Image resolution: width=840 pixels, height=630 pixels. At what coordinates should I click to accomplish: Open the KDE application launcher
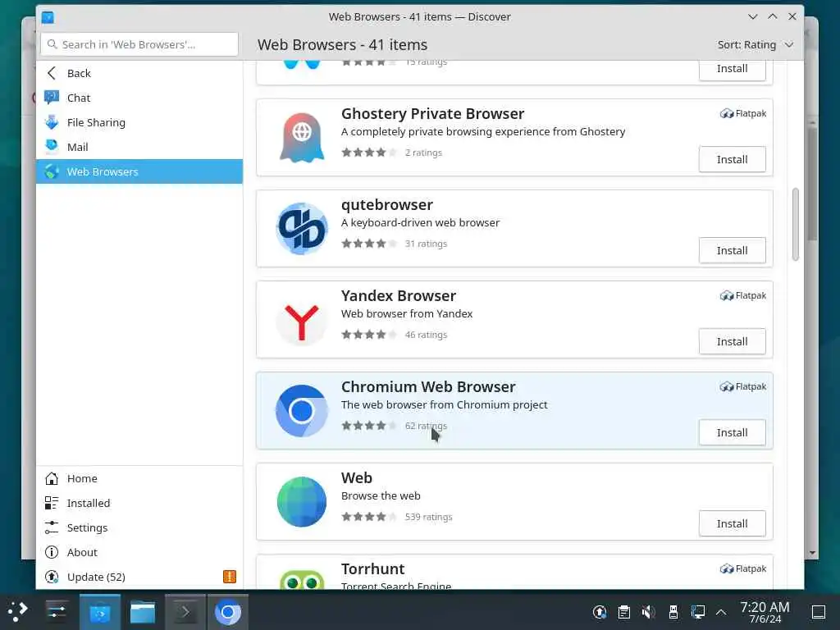(x=18, y=611)
